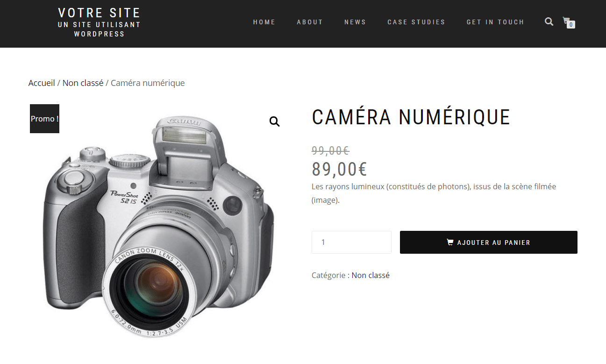Screen dimensions: 606x364
Task: Open the shopping cart icon
Action: tap(566, 21)
